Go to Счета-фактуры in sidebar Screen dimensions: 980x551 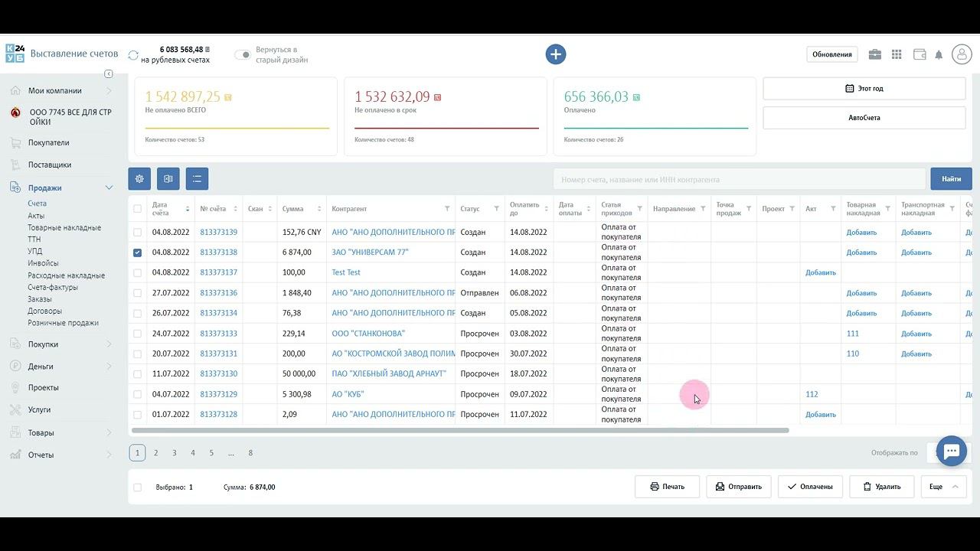[53, 287]
